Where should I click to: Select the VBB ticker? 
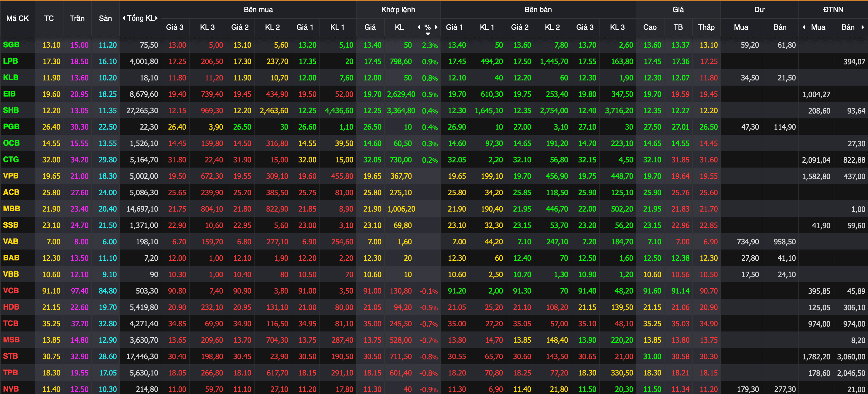pyautogui.click(x=11, y=274)
